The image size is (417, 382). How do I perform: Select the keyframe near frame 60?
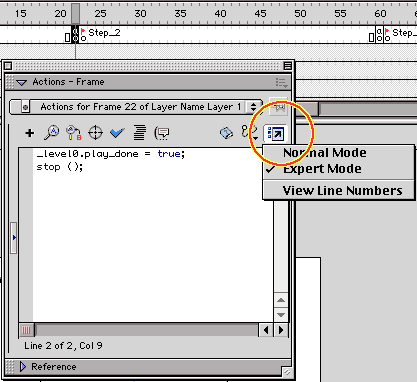(379, 34)
